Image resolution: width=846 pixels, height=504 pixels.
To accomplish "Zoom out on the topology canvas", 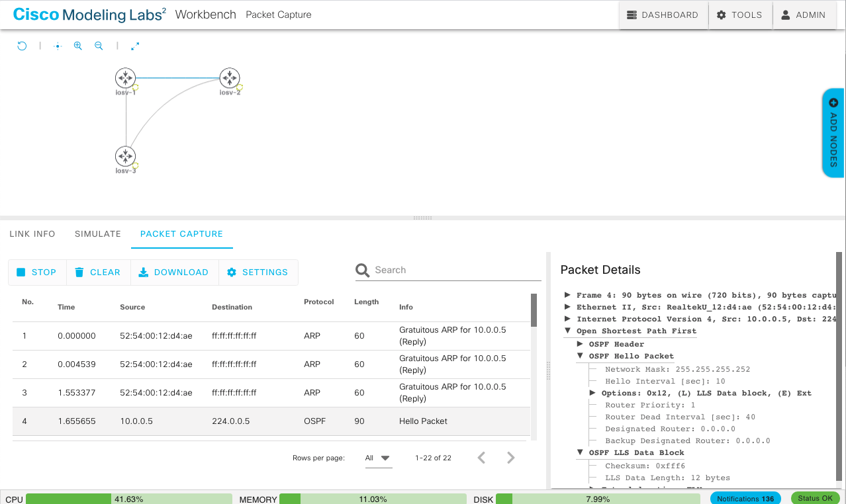I will (x=99, y=46).
